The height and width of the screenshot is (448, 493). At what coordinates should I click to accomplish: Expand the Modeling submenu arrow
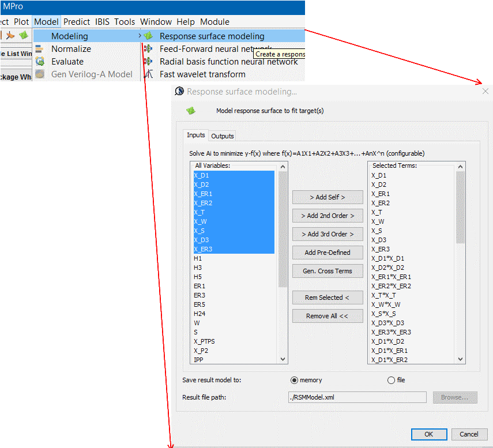tap(140, 36)
